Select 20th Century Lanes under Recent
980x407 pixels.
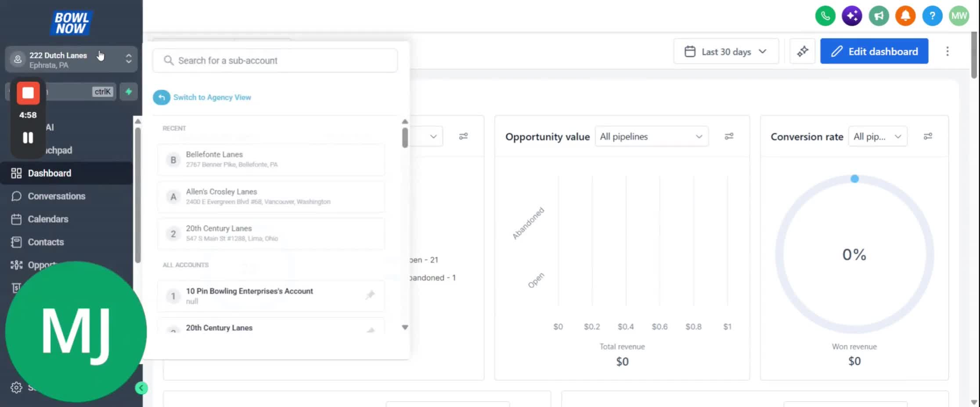[x=271, y=233]
